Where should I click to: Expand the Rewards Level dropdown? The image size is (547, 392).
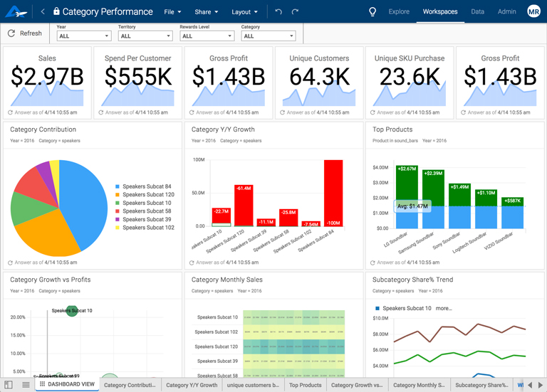pos(207,36)
